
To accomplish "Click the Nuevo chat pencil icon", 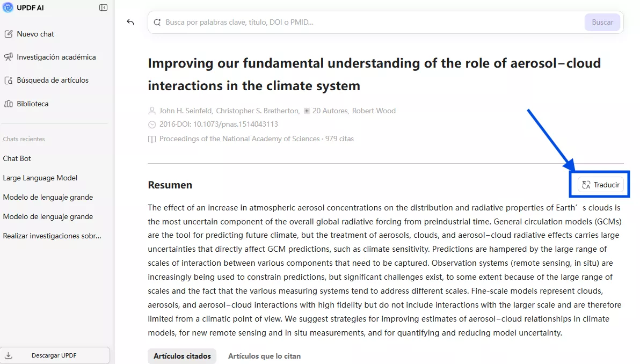I will click(9, 34).
